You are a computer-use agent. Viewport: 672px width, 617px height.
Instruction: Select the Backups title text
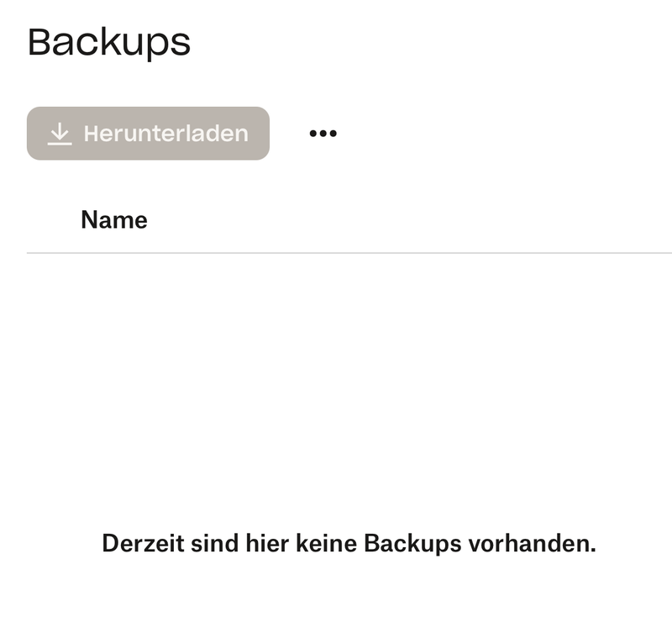tap(109, 42)
